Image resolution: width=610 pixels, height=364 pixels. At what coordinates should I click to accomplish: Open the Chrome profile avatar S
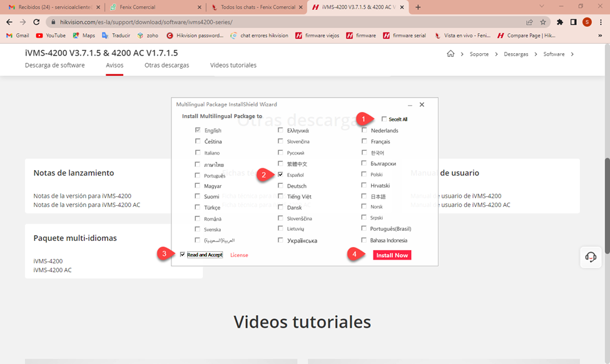[587, 22]
